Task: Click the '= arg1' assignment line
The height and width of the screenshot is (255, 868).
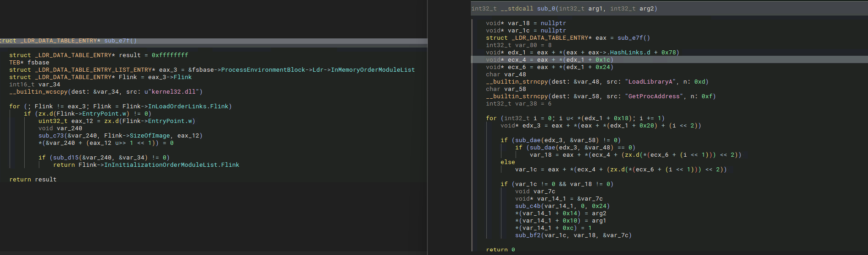Action: [x=561, y=221]
